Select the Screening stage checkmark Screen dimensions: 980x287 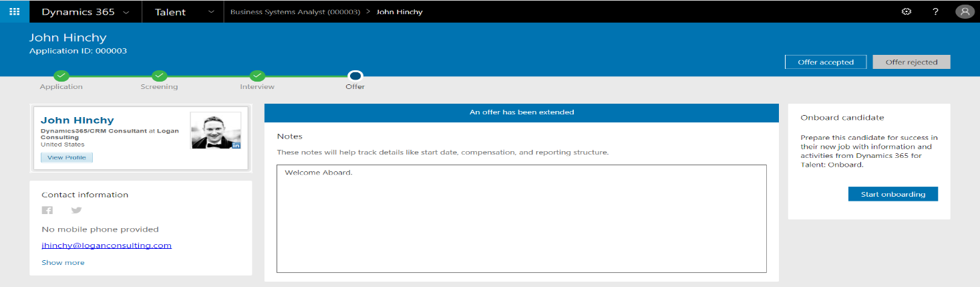[159, 76]
